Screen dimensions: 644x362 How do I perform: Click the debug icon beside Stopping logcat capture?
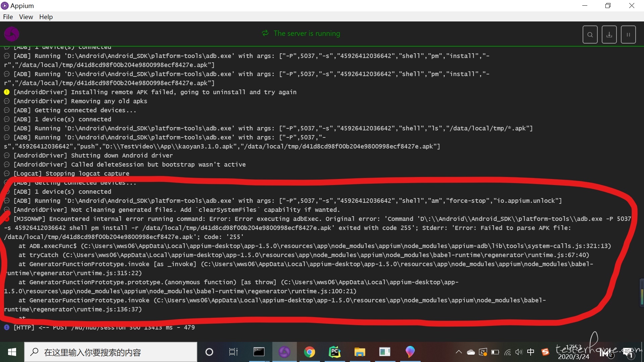pyautogui.click(x=7, y=173)
